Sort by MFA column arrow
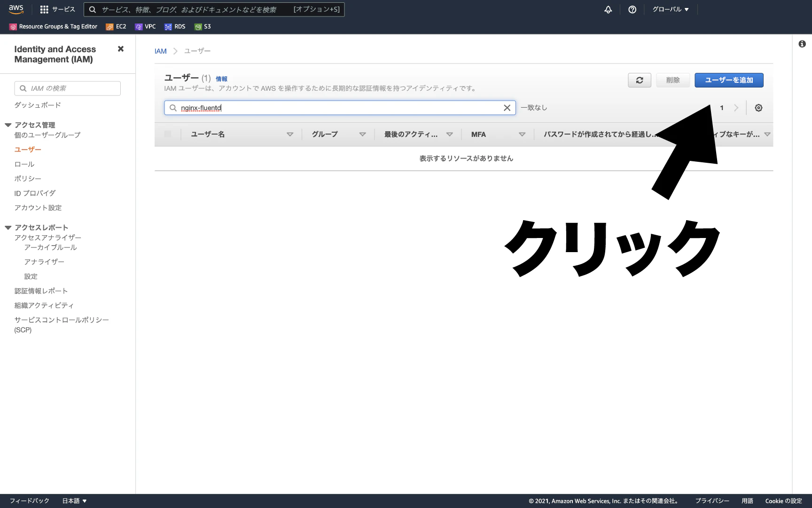Image resolution: width=812 pixels, height=508 pixels. pos(522,135)
